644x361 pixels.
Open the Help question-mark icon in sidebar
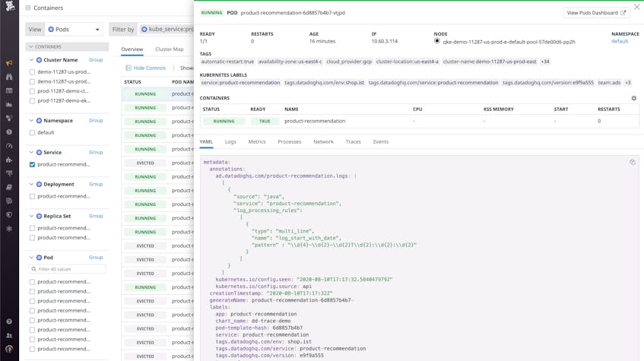pos(9,321)
